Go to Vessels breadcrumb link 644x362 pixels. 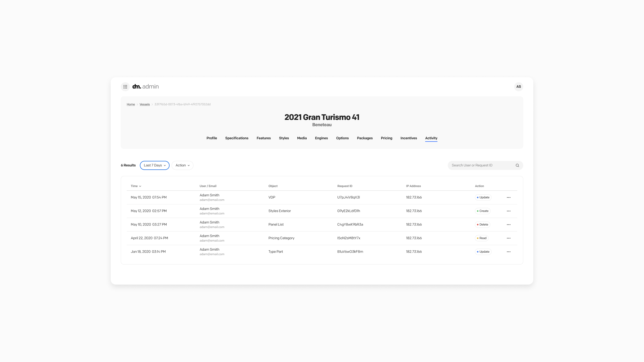(144, 104)
